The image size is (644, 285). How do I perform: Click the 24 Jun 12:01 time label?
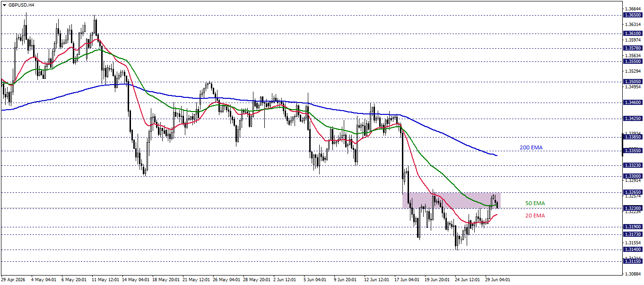click(469, 280)
